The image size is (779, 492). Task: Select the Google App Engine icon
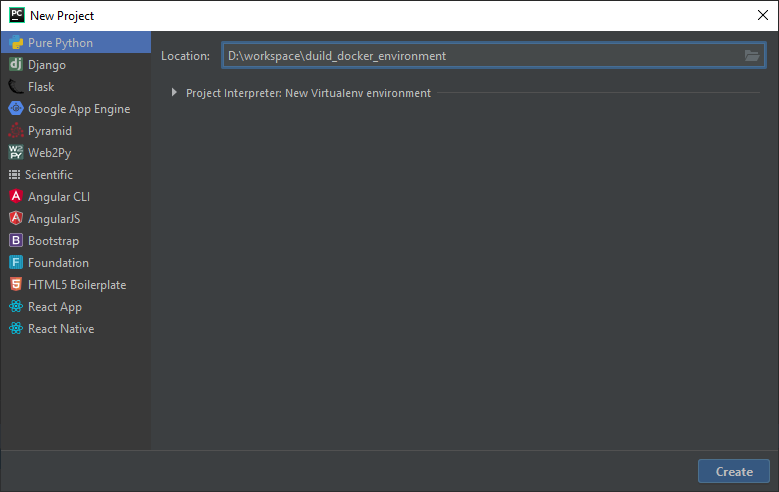pos(16,108)
